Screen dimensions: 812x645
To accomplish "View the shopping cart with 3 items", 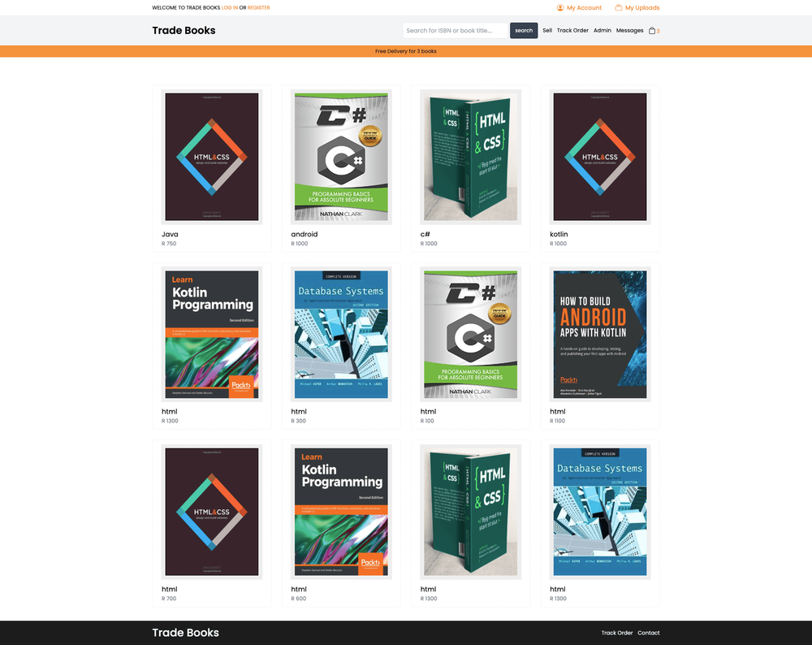I will click(653, 29).
